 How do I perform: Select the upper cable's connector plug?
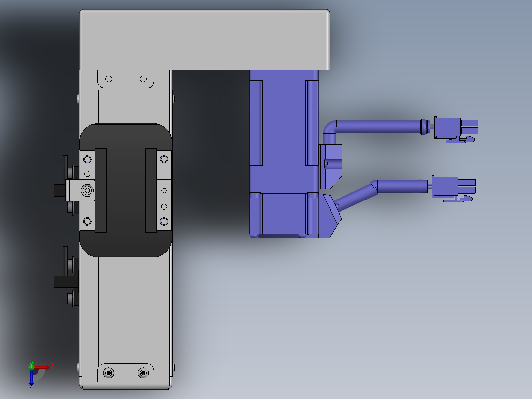tap(456, 129)
